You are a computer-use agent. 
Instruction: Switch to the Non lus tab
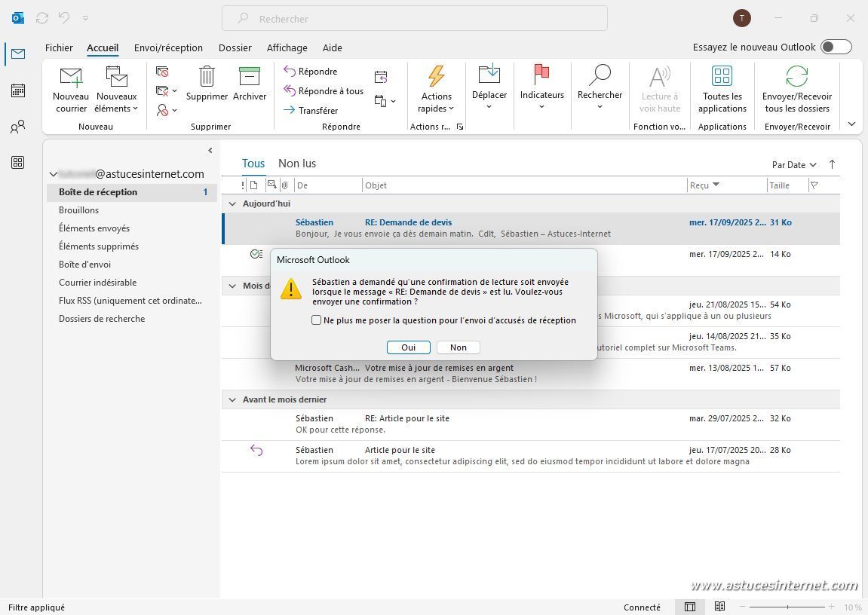point(297,164)
